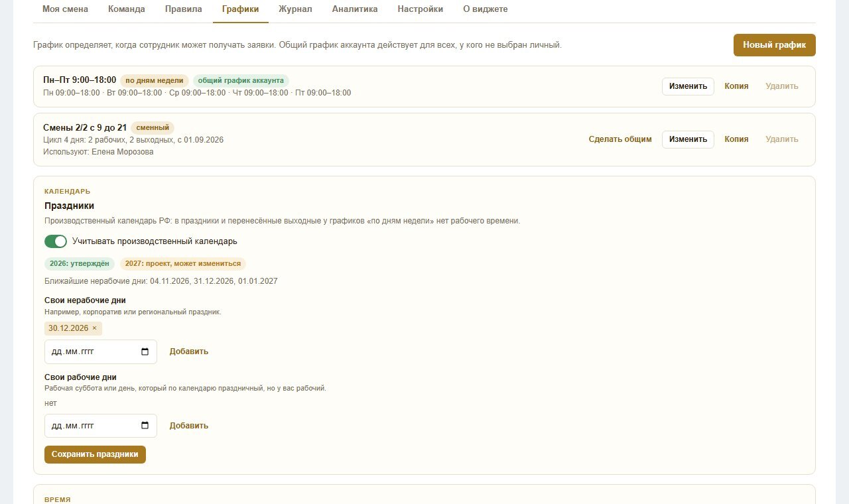The height and width of the screenshot is (504, 849).
Task: Focus the date field under Свои нерабочие дни
Action: coord(101,351)
